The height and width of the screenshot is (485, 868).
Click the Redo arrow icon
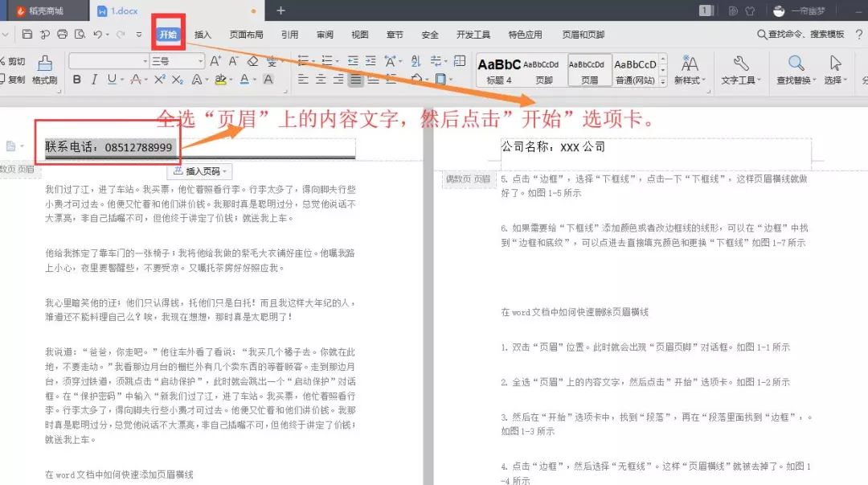pos(120,35)
